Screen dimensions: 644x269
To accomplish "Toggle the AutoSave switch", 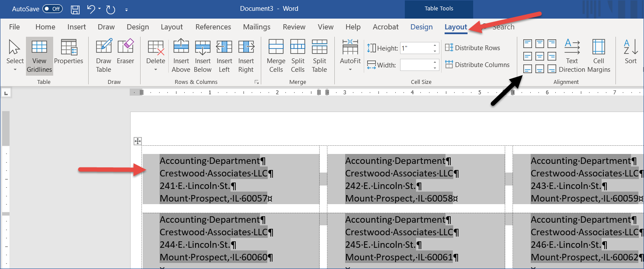I will (52, 9).
